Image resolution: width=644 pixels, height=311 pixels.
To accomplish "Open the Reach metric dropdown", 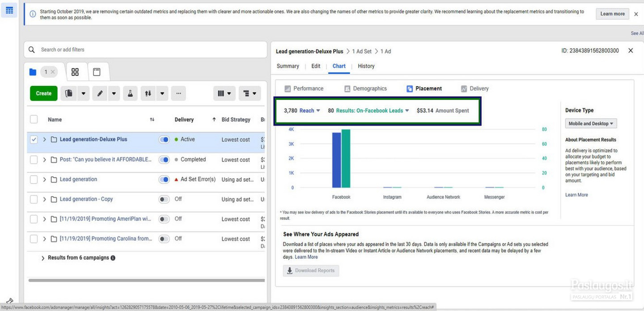I will coord(309,110).
